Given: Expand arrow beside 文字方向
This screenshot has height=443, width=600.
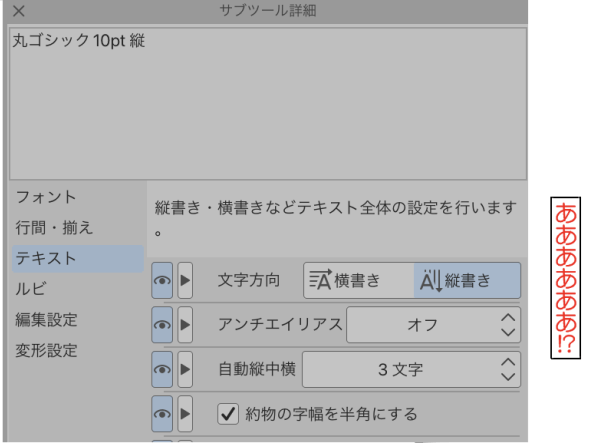Looking at the screenshot, I should pos(185,280).
